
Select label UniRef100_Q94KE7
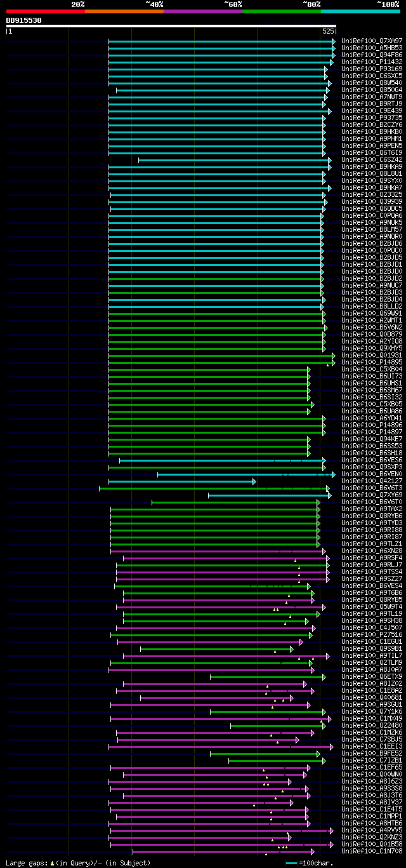(372, 439)
